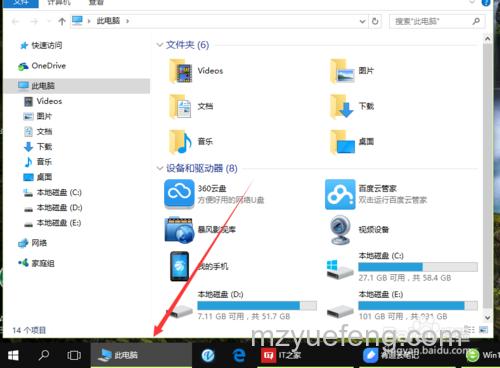Open the 图片 pictures folder icon
500x368 pixels.
coord(342,71)
